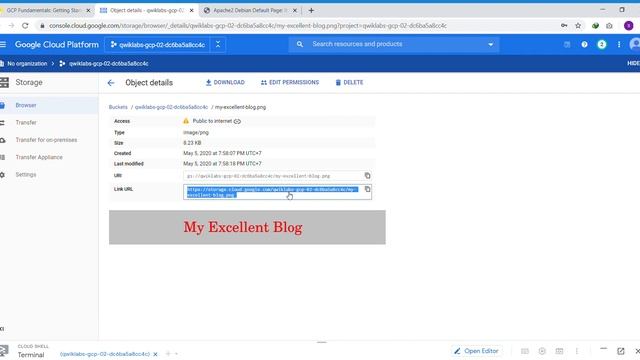Image resolution: width=640 pixels, height=360 pixels.
Task: Open the project selector qwiklabs-gcp-02 dropdown
Action: pos(158,44)
